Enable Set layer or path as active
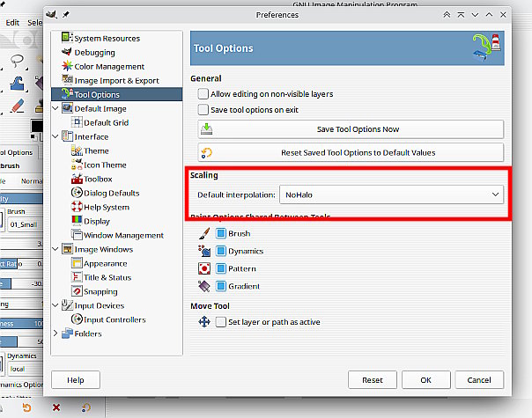This screenshot has height=418, width=532. click(x=220, y=322)
